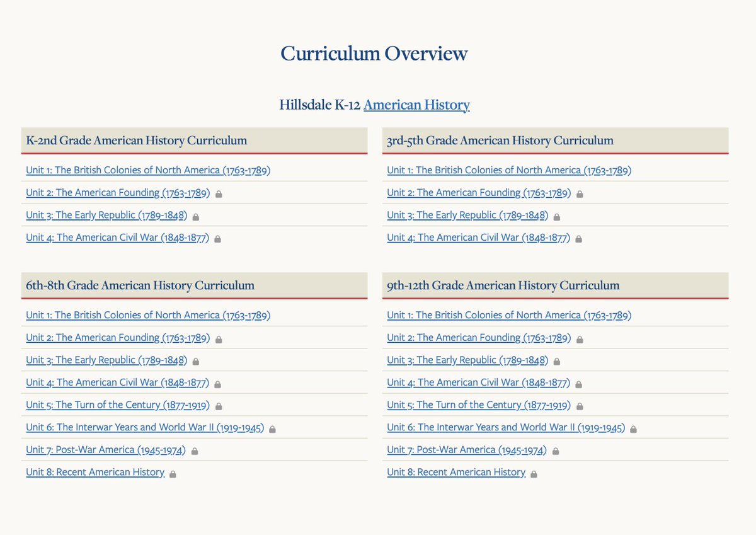Viewport: 756px width, 535px height.
Task: Open 3rd-5th Grade Unit 4: The American Civil War
Action: [x=479, y=238]
